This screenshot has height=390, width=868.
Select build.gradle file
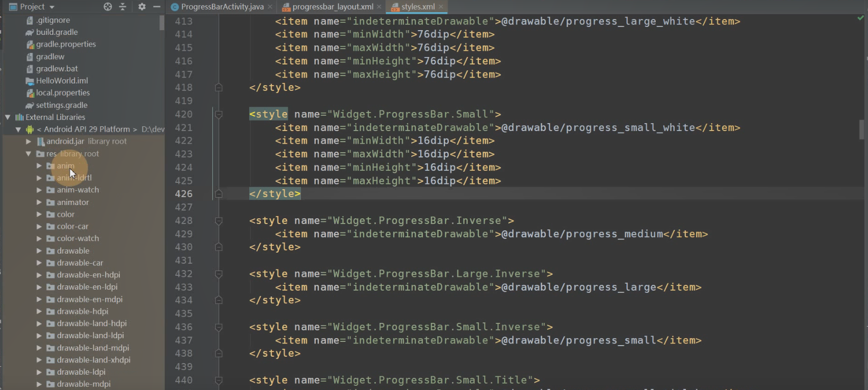coord(56,32)
